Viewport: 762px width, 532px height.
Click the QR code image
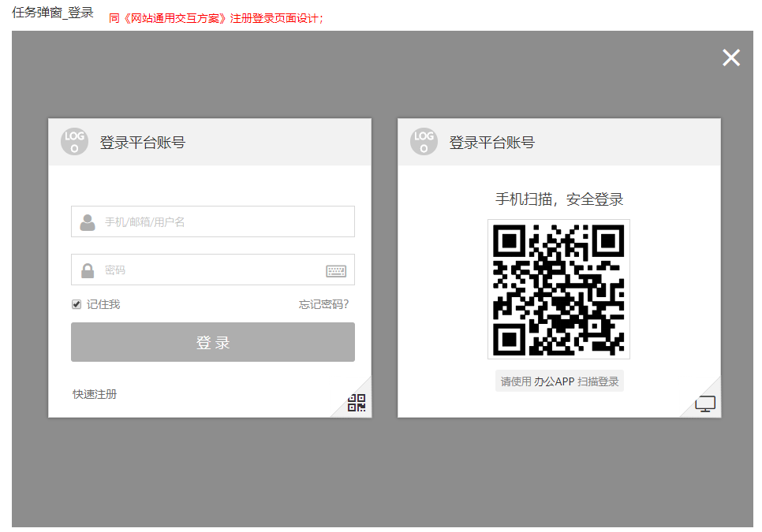point(558,289)
